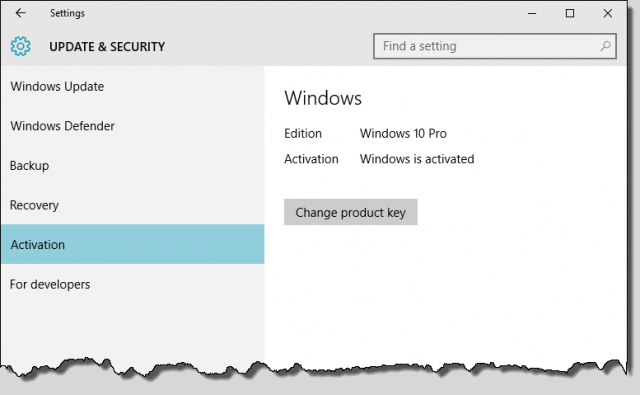The height and width of the screenshot is (395, 640).
Task: Click the UPDATE & SECURITY heading
Action: click(x=107, y=47)
